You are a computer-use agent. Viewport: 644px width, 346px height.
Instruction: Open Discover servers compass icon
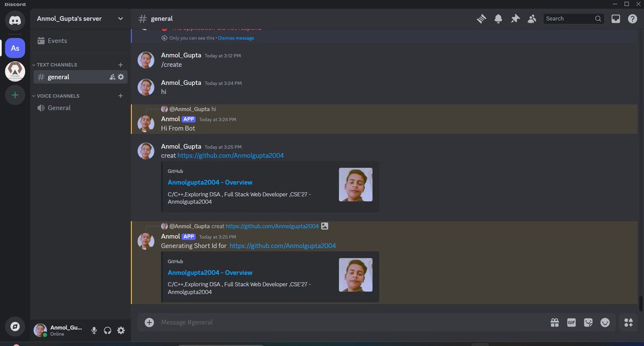15,326
